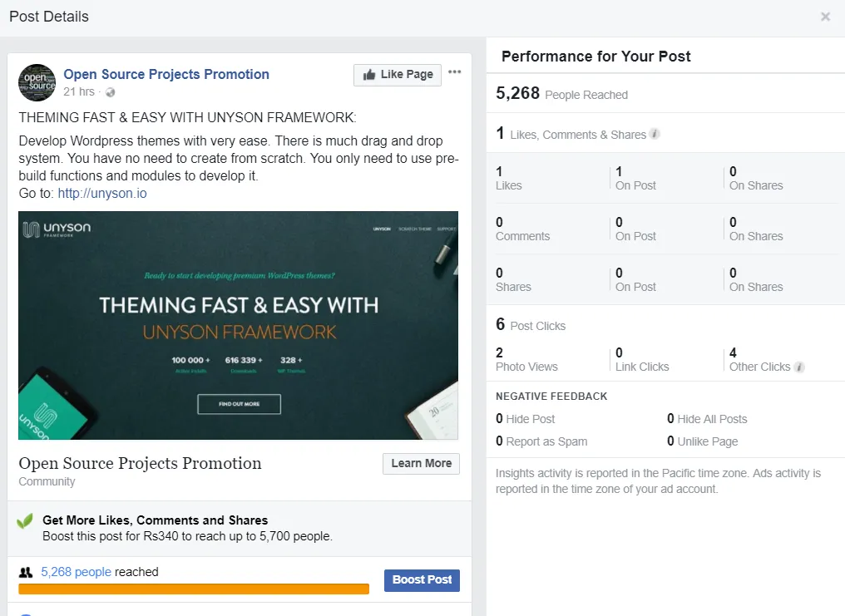Click info icon beside Likes, Comments & Shares

(655, 134)
